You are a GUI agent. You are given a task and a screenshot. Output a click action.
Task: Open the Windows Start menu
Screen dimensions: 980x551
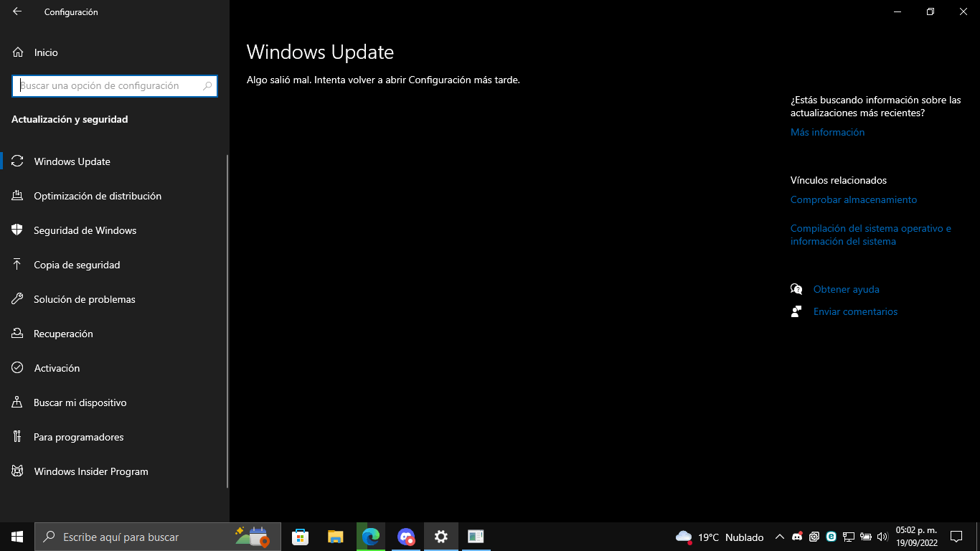(x=17, y=537)
